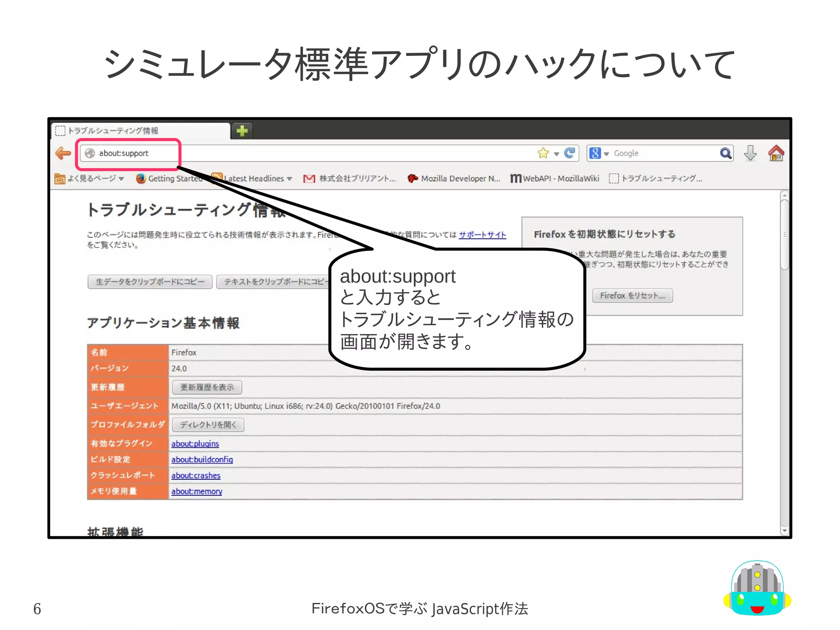Click the サポートサイト link
Image resolution: width=840 pixels, height=630 pixels.
click(482, 235)
